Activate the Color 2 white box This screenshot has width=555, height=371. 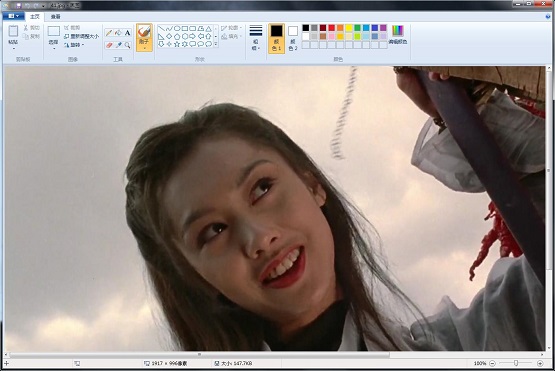(x=293, y=38)
